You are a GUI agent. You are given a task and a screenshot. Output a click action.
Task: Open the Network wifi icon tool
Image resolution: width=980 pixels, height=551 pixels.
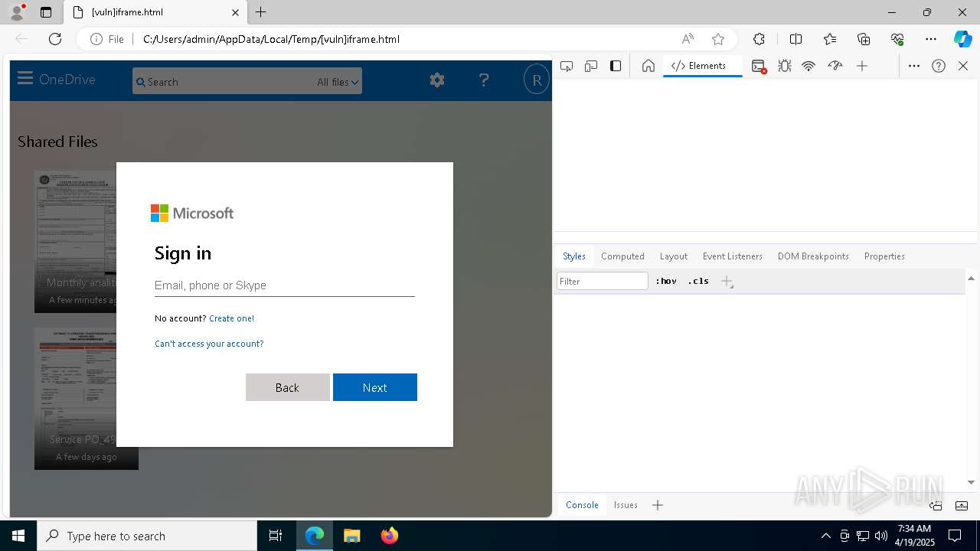tap(808, 66)
